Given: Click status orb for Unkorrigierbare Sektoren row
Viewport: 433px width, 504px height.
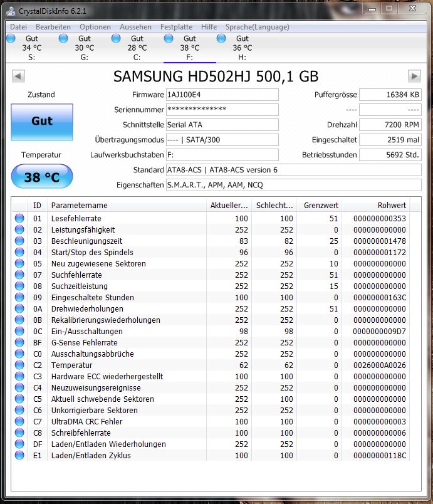Looking at the screenshot, I should coord(19,410).
